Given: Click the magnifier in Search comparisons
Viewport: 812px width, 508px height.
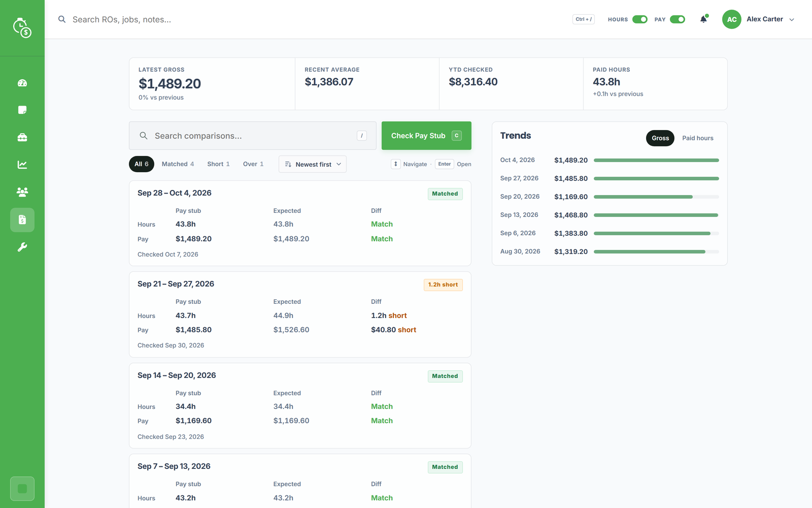Looking at the screenshot, I should tap(144, 136).
